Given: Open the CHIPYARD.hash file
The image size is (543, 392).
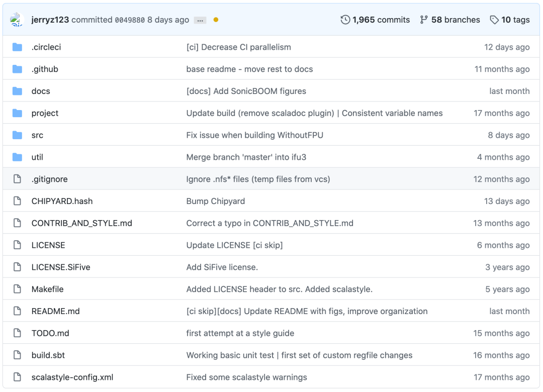Looking at the screenshot, I should 62,201.
